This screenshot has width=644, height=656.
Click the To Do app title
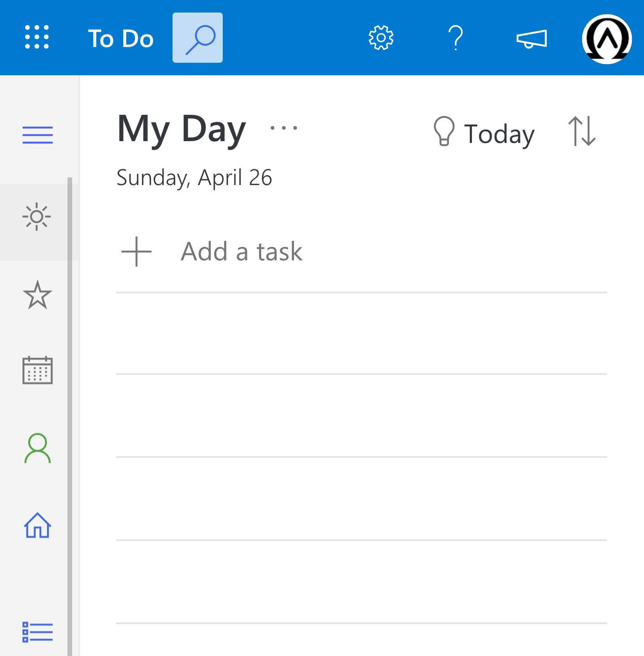[x=121, y=38]
